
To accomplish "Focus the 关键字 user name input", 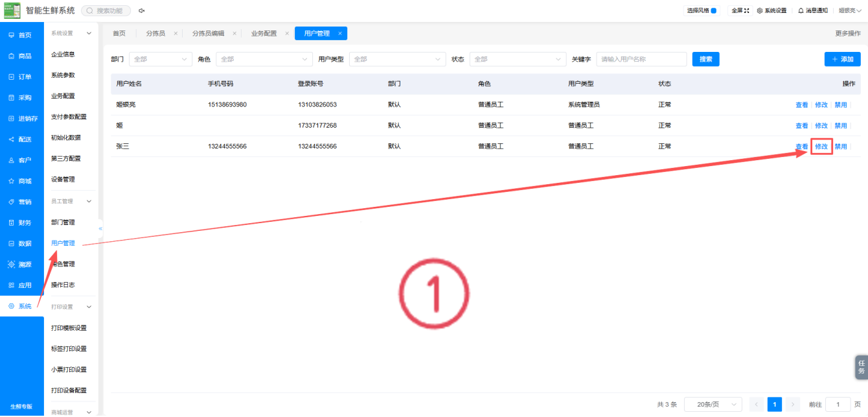I will (641, 59).
